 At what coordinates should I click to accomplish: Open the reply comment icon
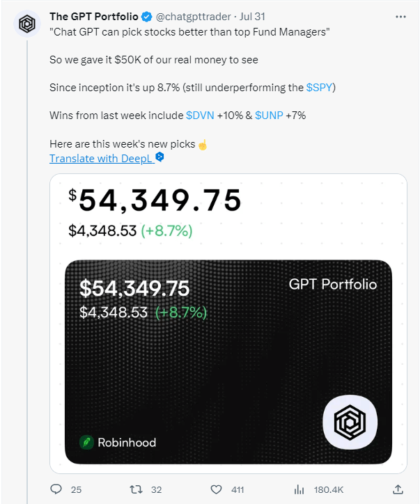point(56,489)
